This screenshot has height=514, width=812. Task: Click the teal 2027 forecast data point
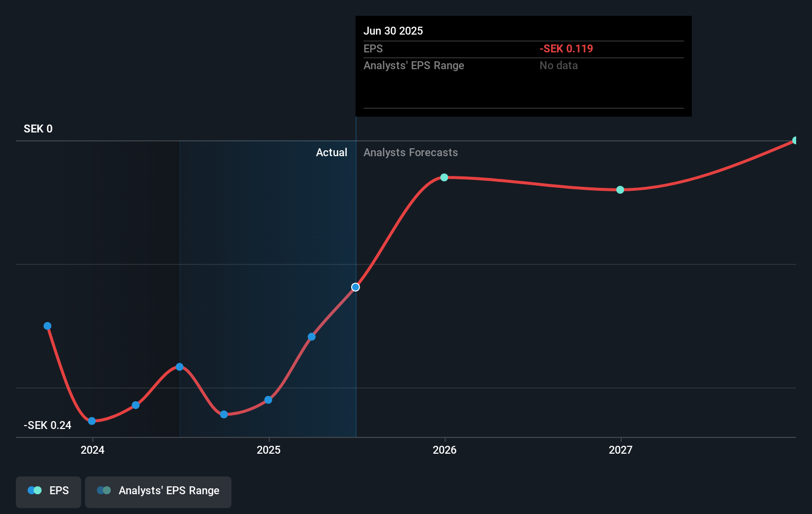pos(620,189)
